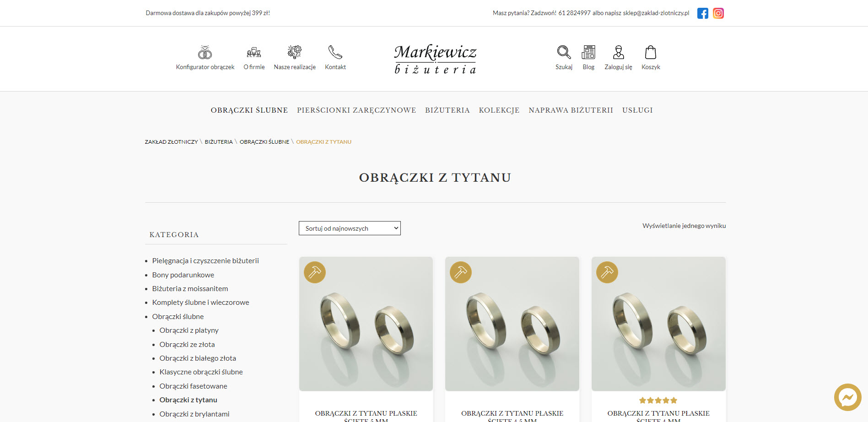Click the O firmie team icon

[x=254, y=52]
